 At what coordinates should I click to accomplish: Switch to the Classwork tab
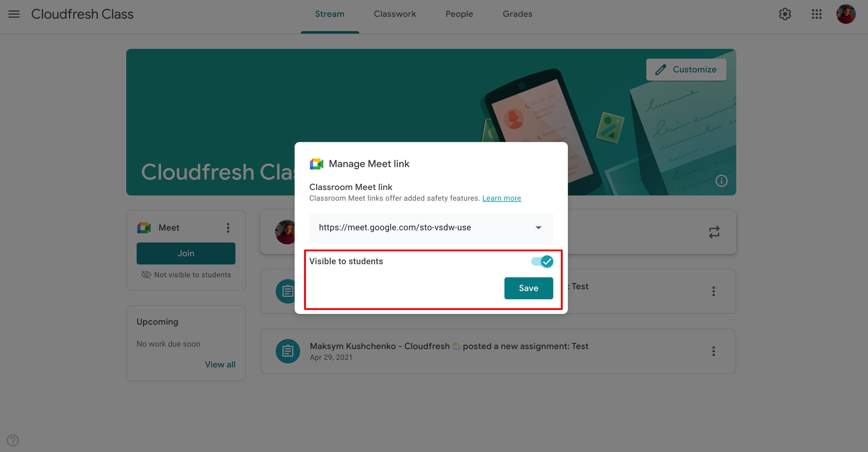(x=395, y=14)
